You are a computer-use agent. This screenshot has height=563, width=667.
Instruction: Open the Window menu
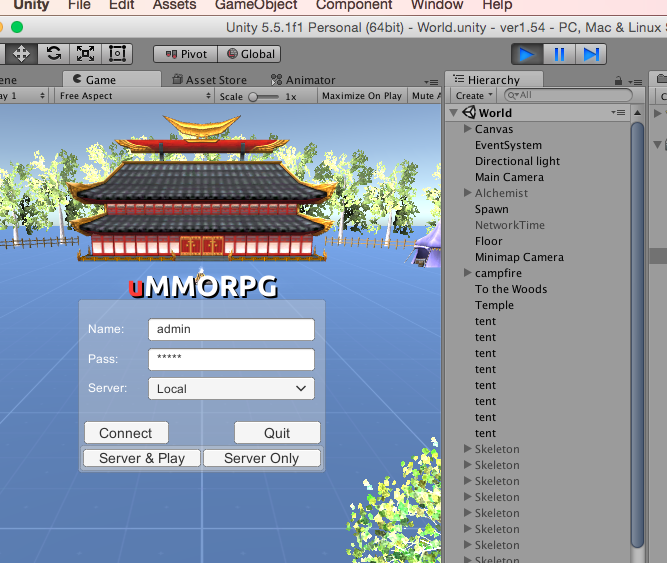(437, 6)
